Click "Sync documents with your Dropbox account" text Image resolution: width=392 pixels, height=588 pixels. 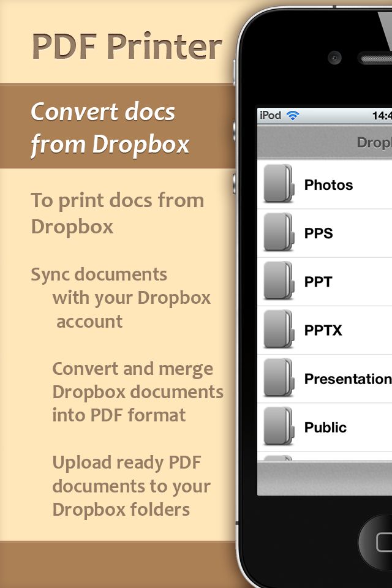pyautogui.click(x=121, y=298)
